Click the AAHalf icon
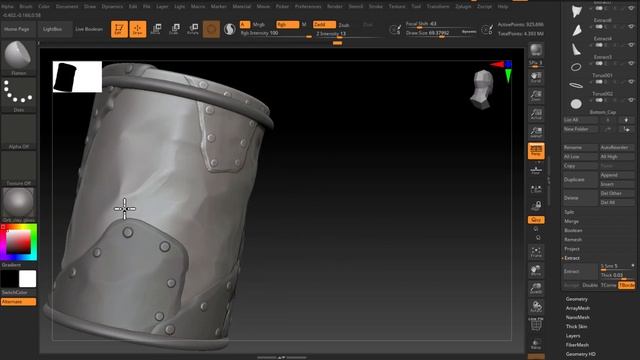This screenshot has height=360, width=640. point(536,132)
